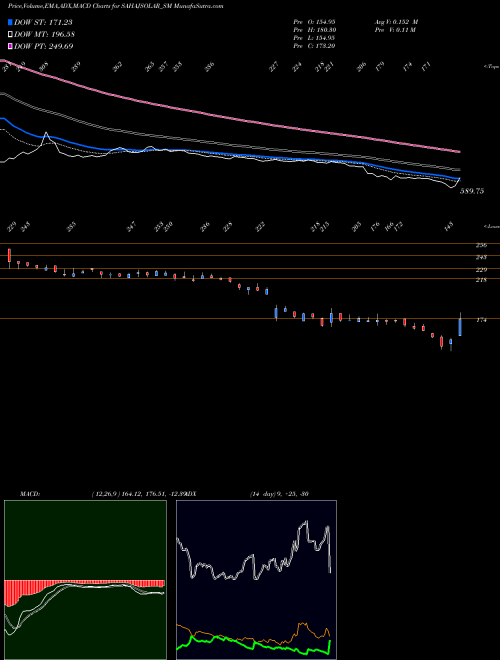Click the 'Avg V: 0.152 M' volume text
Image resolution: width=500 pixels, height=660 pixels.
pos(396,22)
